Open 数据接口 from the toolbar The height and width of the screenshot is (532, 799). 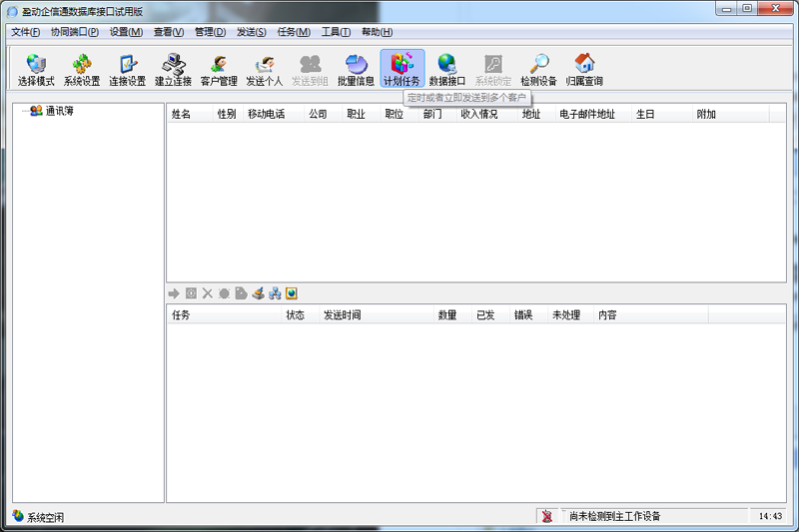point(446,69)
